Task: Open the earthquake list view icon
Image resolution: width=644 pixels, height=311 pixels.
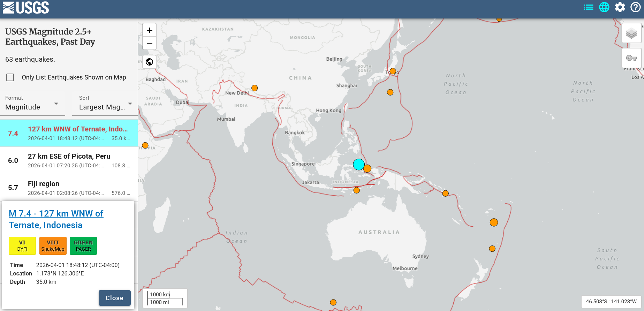Action: [588, 7]
